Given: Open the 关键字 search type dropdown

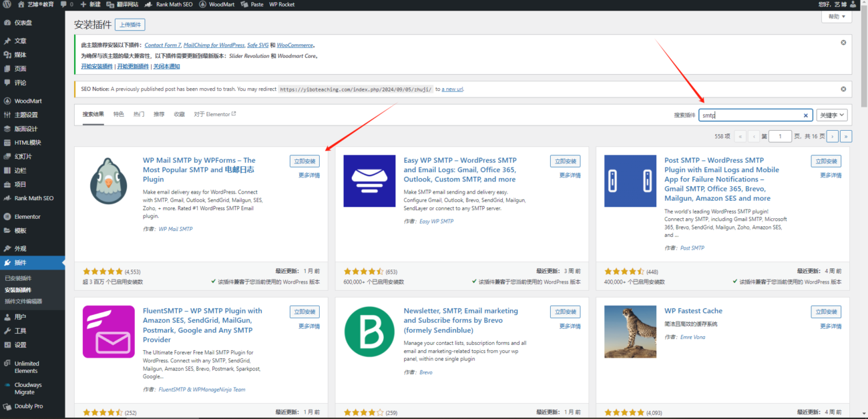Looking at the screenshot, I should [x=832, y=115].
